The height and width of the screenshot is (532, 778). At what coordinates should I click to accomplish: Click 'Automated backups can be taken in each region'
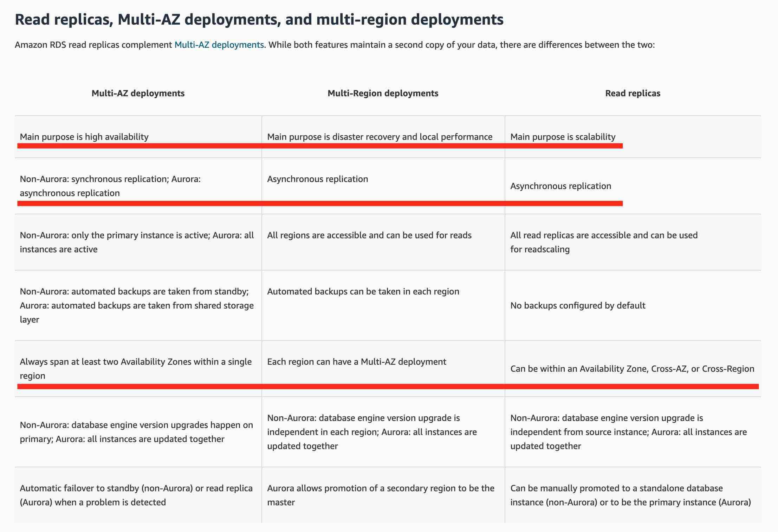click(363, 292)
